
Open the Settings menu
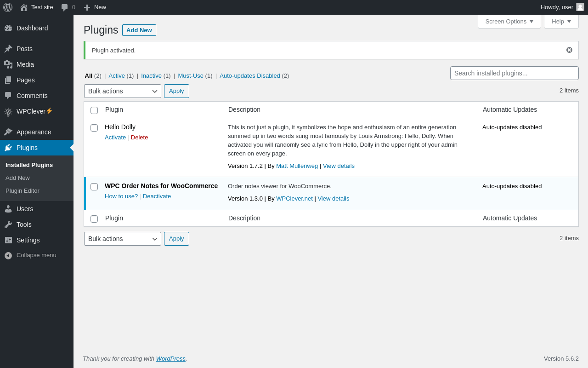[37, 240]
